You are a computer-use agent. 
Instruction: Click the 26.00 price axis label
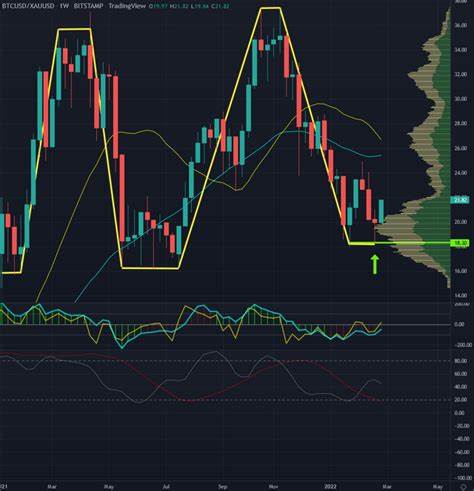tap(461, 148)
